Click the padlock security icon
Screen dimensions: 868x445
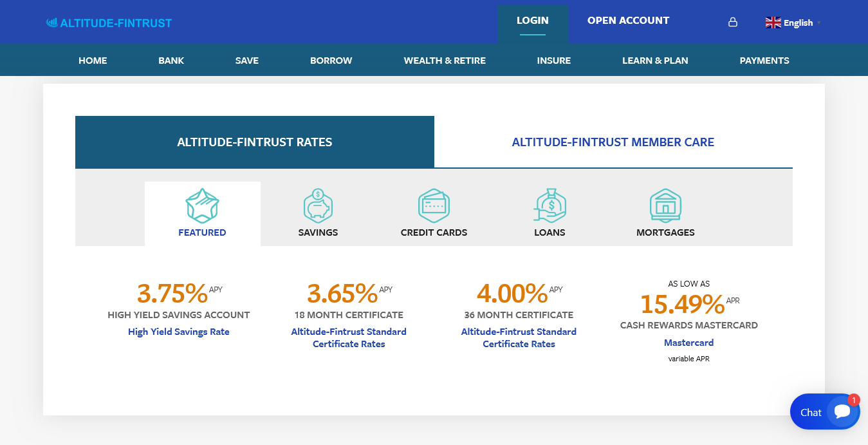(732, 22)
